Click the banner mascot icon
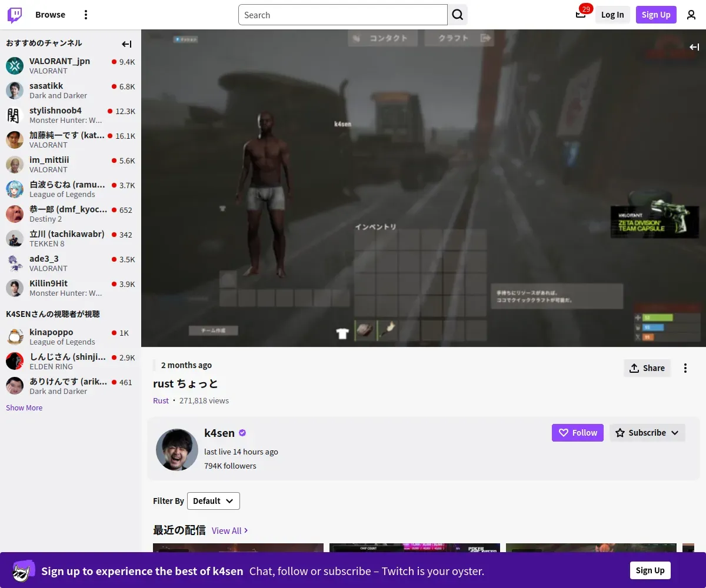706x588 pixels. pyautogui.click(x=24, y=570)
